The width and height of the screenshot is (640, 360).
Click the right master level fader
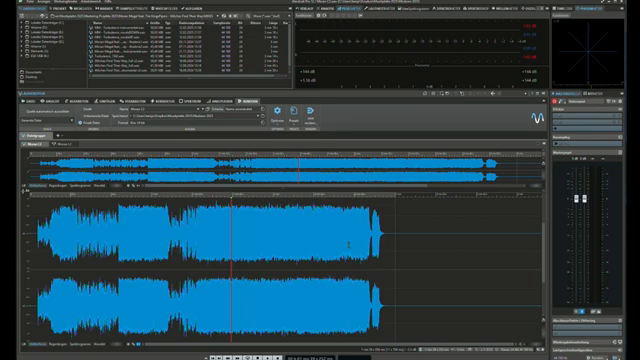point(584,198)
